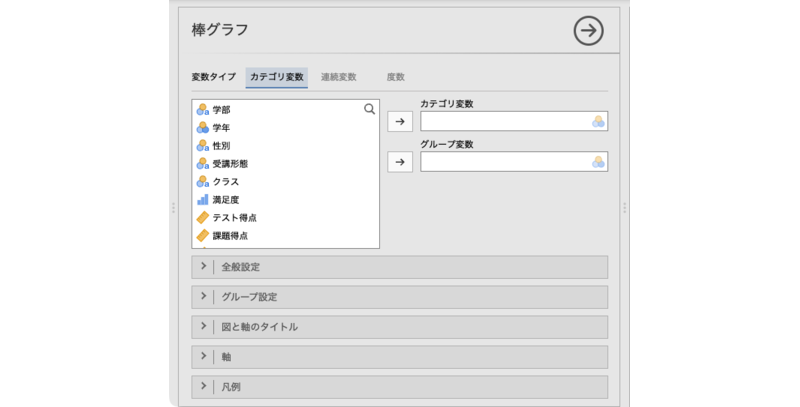Expand the グループ設定 section

pyautogui.click(x=399, y=297)
